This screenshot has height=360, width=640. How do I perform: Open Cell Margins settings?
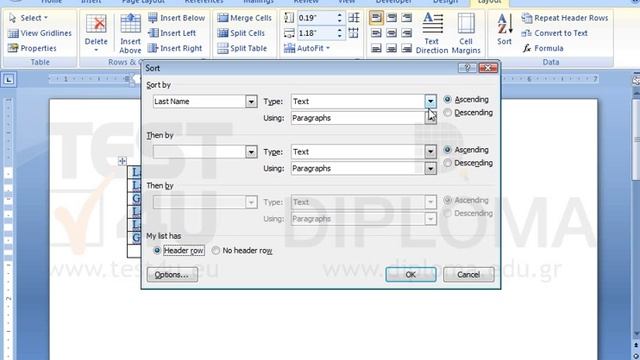[x=466, y=33]
